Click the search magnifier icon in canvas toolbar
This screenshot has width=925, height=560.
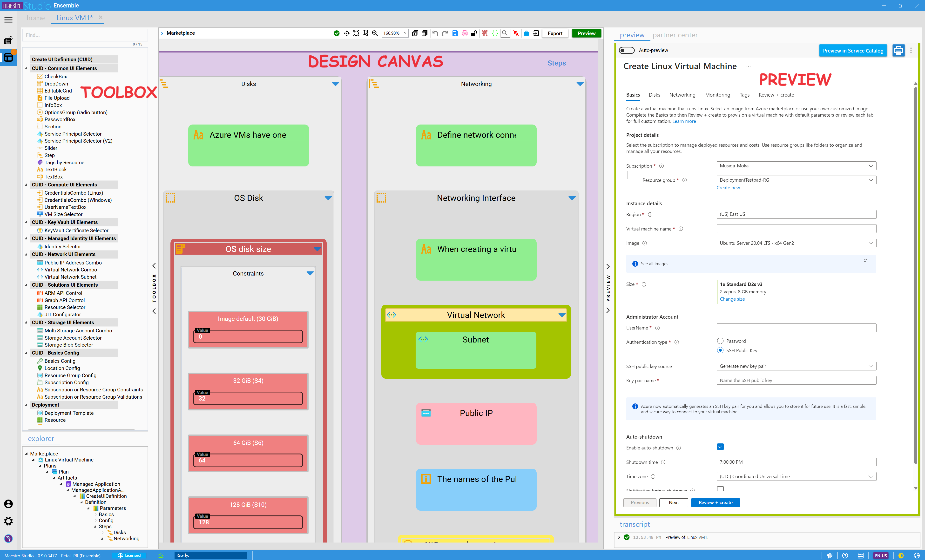[x=505, y=33]
